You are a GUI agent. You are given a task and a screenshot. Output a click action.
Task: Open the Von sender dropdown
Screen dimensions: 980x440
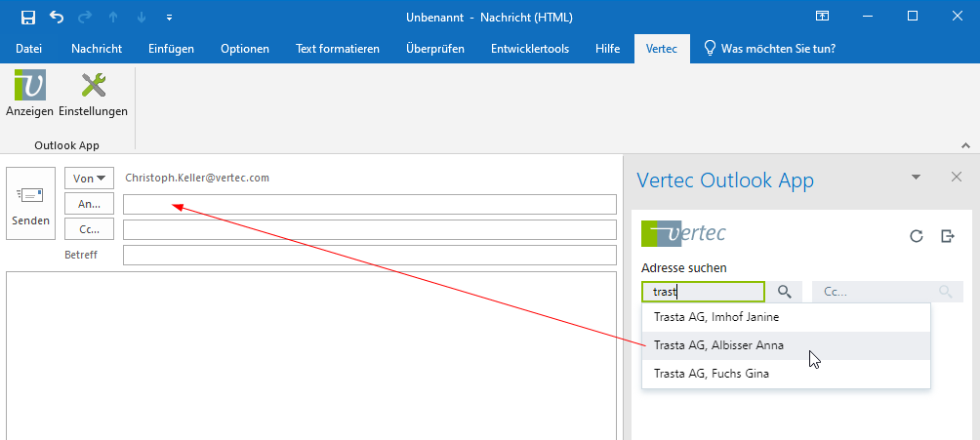(89, 179)
